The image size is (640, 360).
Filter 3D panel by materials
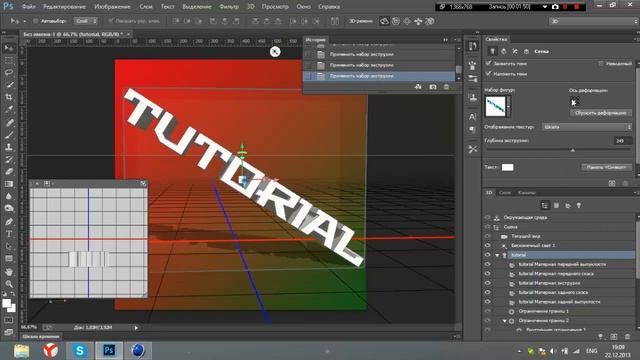pos(567,205)
